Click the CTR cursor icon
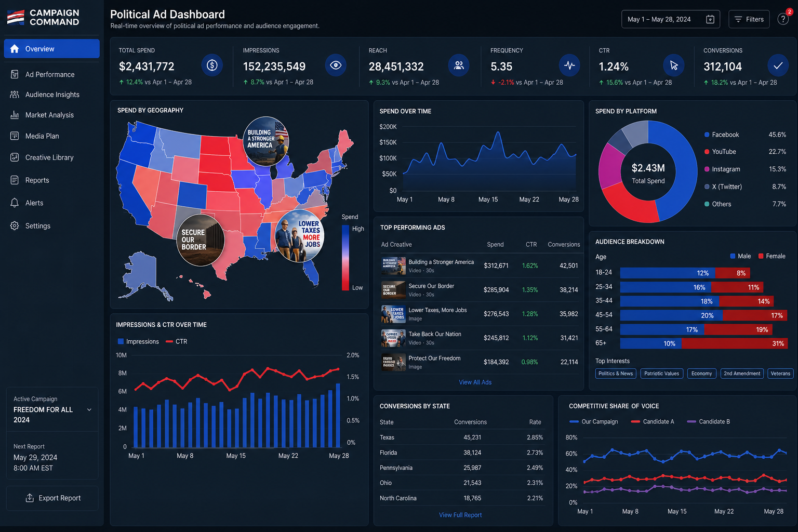 click(674, 65)
